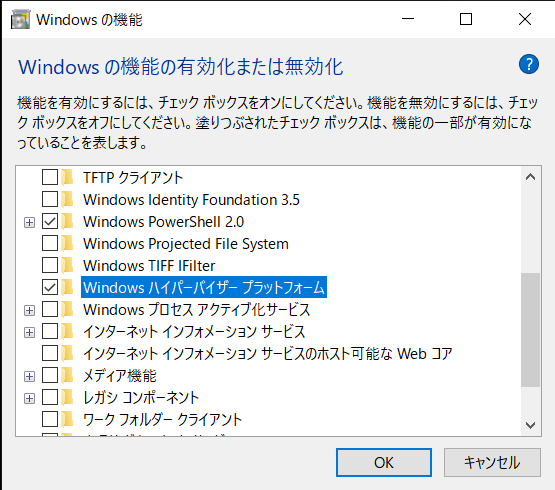The image size is (555, 490).
Task: Enable the TFTP クライアント checkbox
Action: pos(50,177)
